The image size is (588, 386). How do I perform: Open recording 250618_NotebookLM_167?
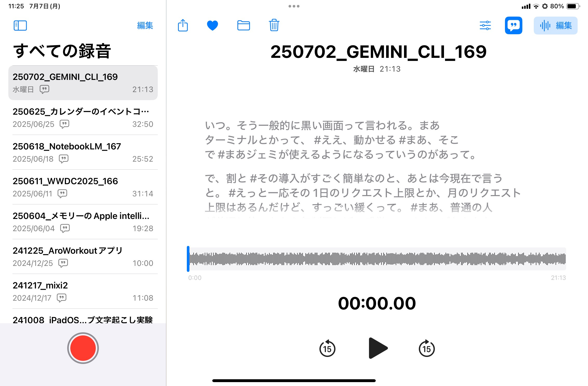[83, 152]
